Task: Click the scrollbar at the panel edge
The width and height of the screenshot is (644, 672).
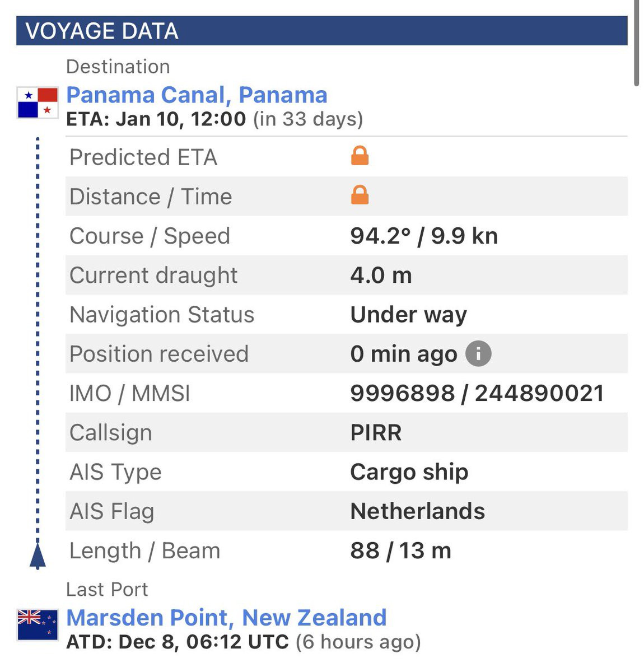Action: point(636,43)
